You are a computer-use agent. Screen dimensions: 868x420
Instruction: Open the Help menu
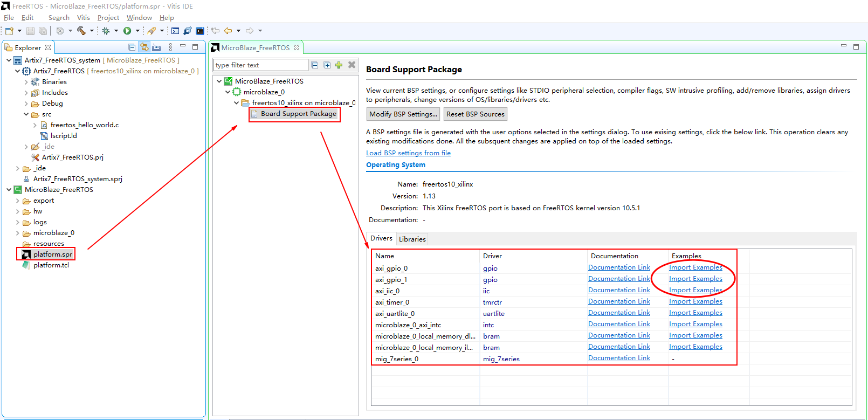tap(167, 18)
